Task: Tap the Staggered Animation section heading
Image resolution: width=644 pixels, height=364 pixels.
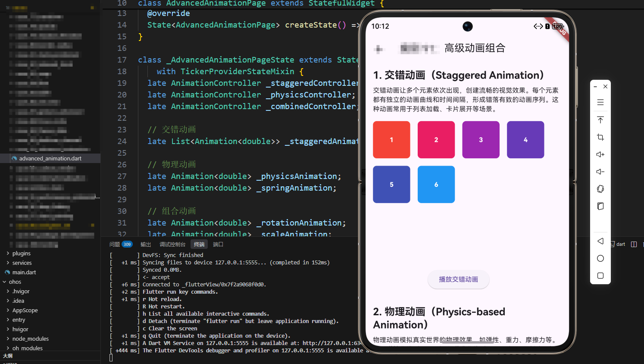Action: tap(459, 75)
